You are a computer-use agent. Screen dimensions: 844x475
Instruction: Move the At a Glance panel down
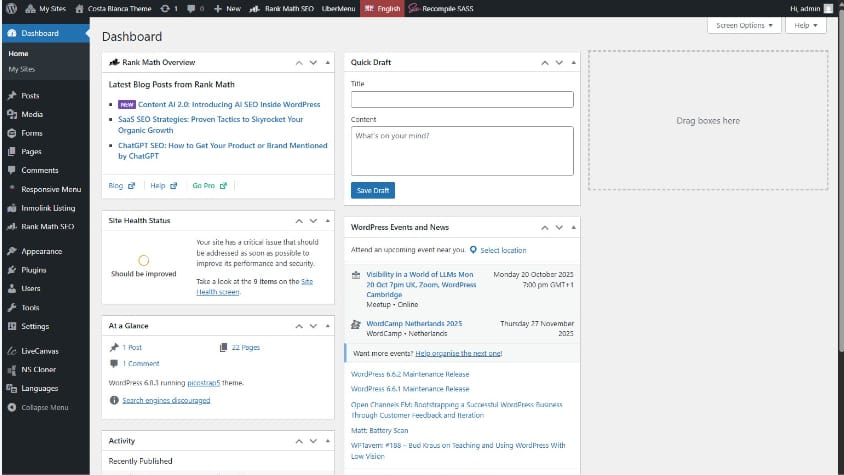(x=313, y=326)
